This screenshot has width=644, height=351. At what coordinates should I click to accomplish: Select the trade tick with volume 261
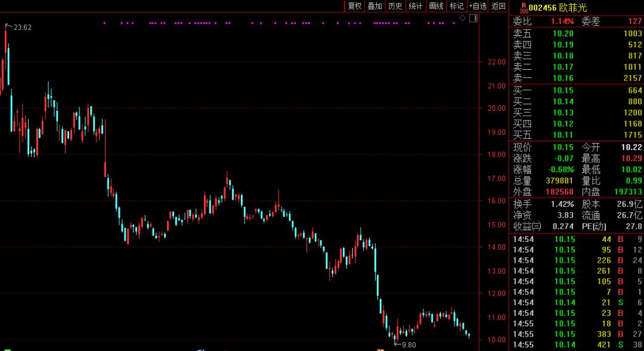pyautogui.click(x=577, y=271)
